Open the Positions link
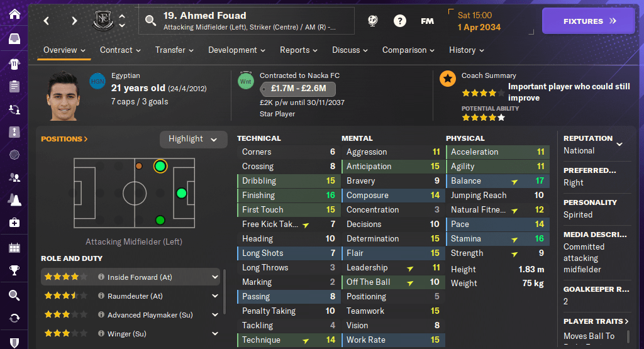The image size is (644, 349). (64, 139)
